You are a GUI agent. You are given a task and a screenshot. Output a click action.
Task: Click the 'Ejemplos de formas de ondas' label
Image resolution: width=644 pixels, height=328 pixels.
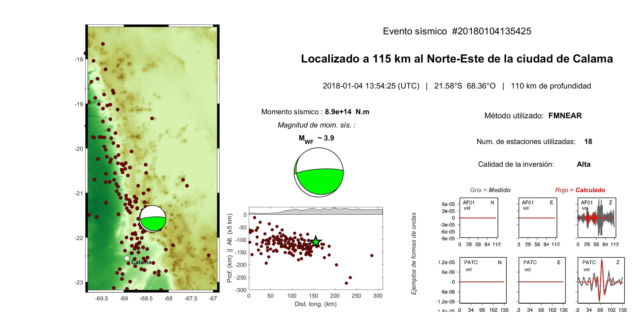[414, 254]
